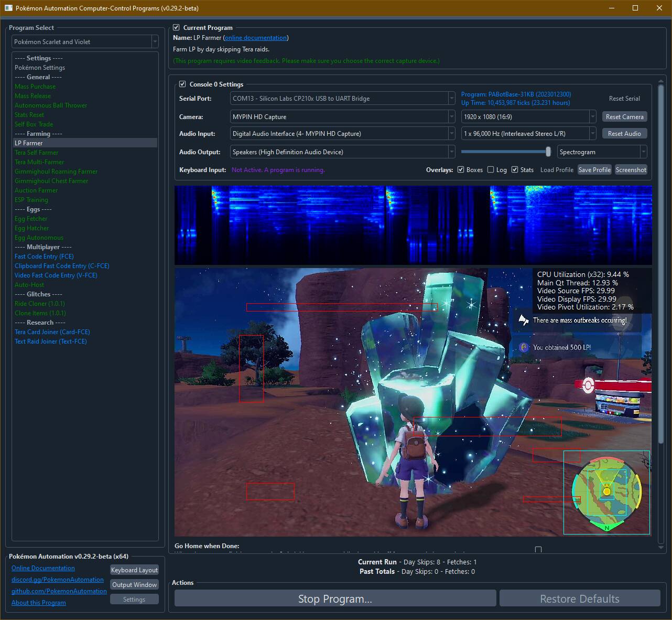Enable the Log overlay checkbox
This screenshot has height=620, width=672.
[491, 170]
